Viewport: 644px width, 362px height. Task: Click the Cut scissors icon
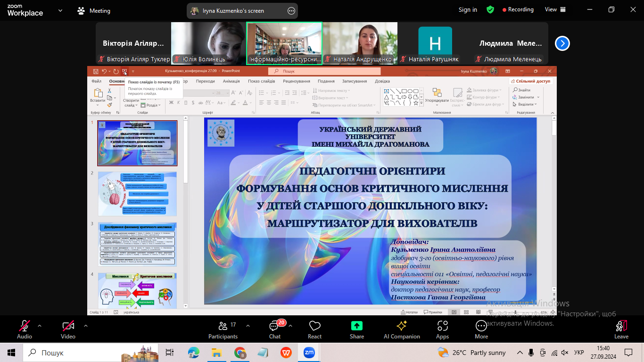coord(109,91)
